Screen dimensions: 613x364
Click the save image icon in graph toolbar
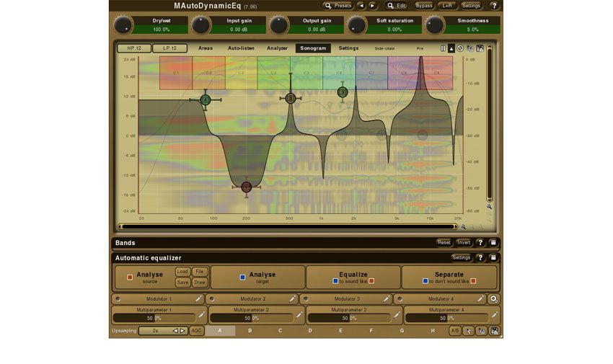pyautogui.click(x=480, y=48)
